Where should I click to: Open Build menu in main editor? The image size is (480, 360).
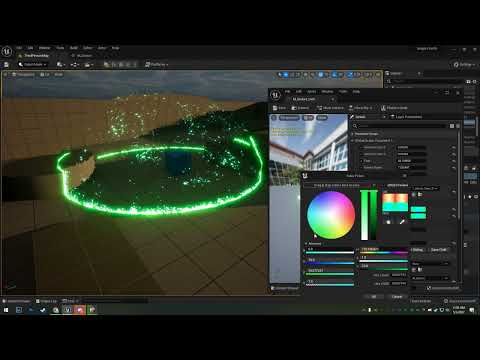[74, 48]
